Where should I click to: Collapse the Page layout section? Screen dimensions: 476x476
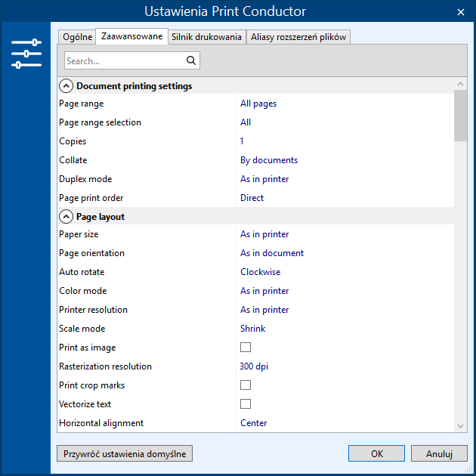pos(66,217)
